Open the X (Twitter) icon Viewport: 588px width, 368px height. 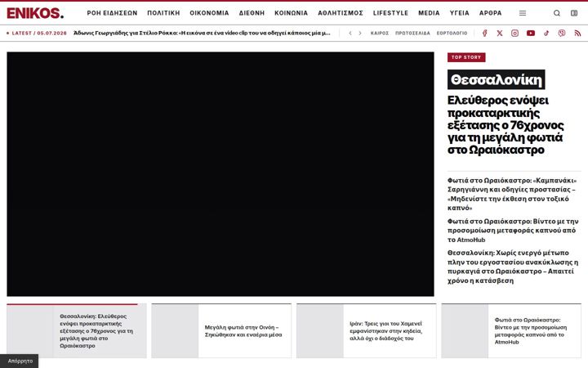[500, 33]
